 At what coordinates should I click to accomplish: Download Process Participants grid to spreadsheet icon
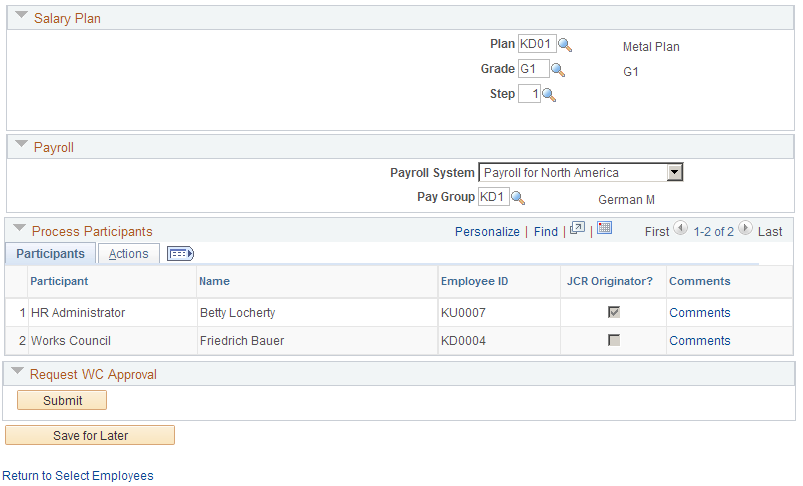click(604, 228)
